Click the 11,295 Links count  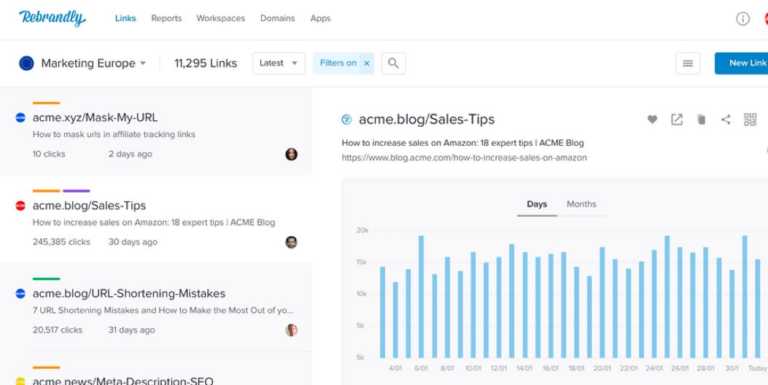[206, 63]
